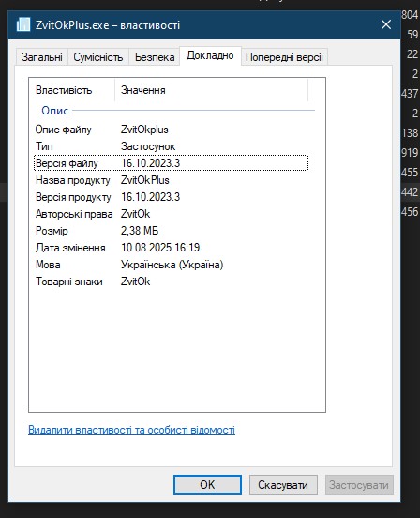The width and height of the screenshot is (420, 518).
Task: Select the Розмір property row
Action: tap(171, 231)
